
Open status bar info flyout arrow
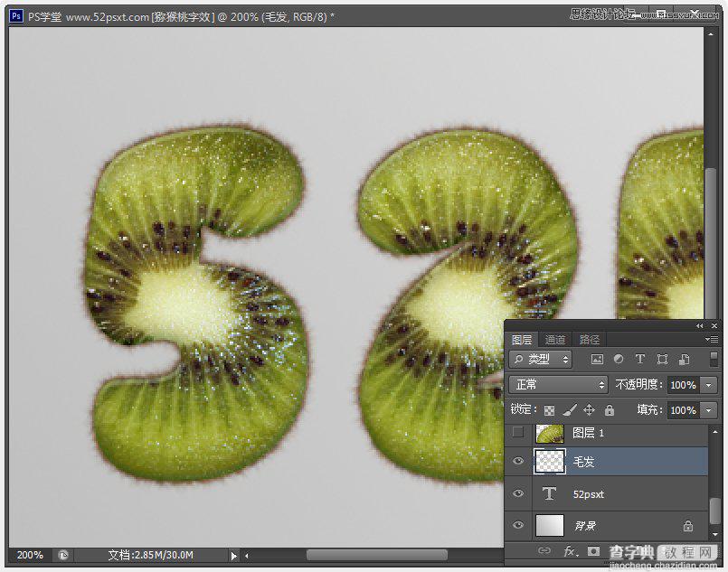233,556
